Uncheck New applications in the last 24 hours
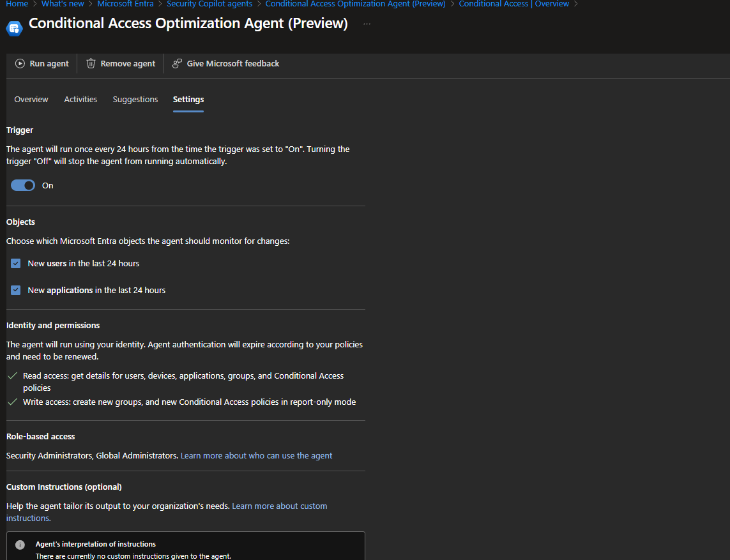 (15, 290)
